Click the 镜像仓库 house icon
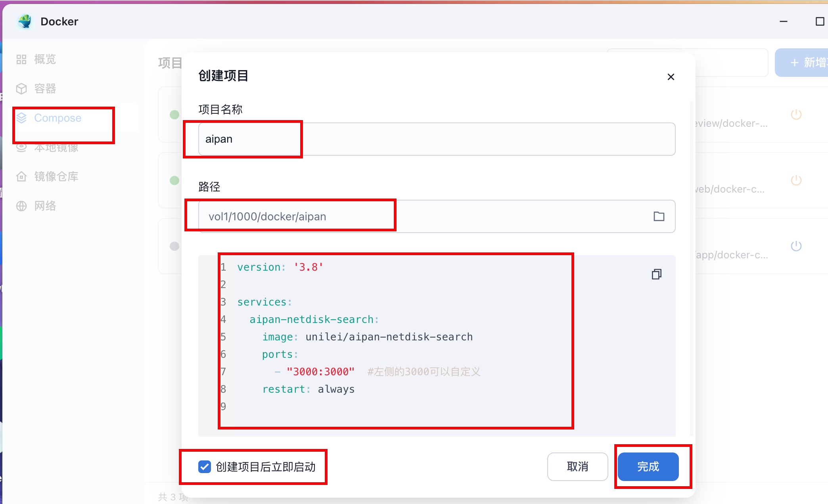828x504 pixels. coord(21,177)
